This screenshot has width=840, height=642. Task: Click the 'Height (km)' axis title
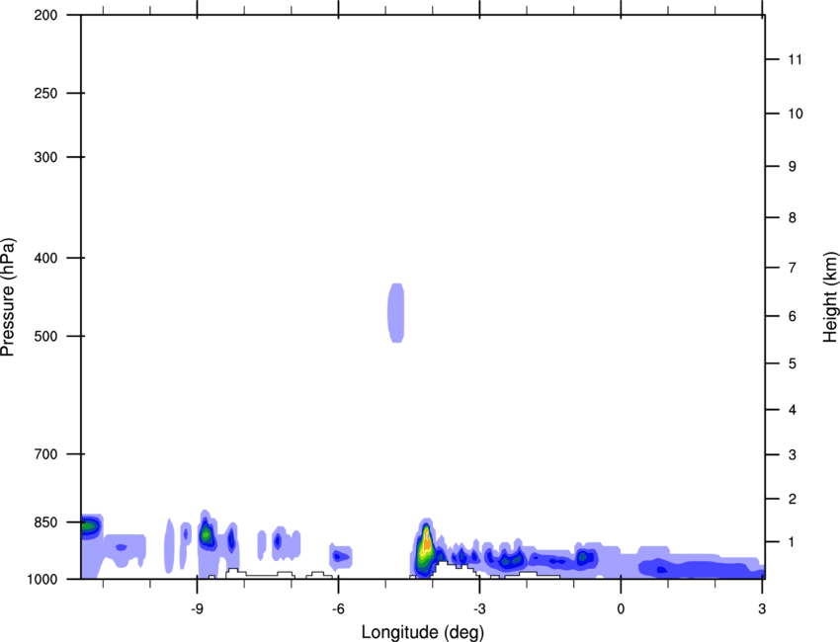pos(830,297)
